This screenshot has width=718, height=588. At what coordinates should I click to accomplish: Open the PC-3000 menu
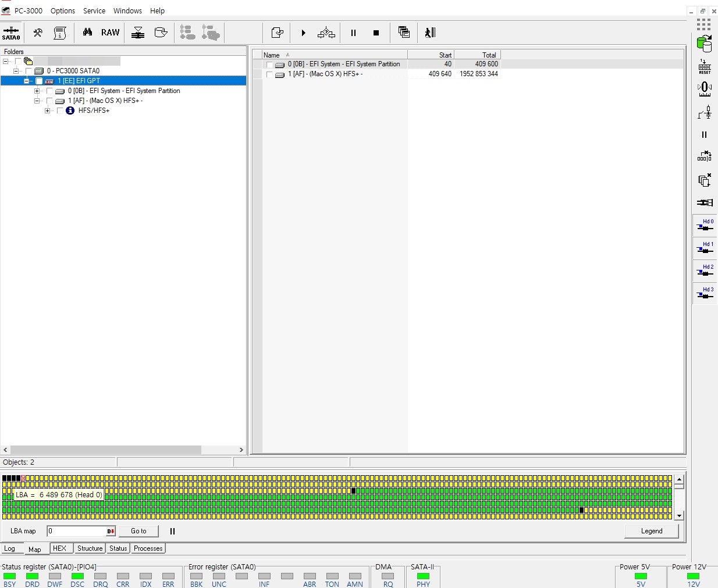tap(28, 10)
